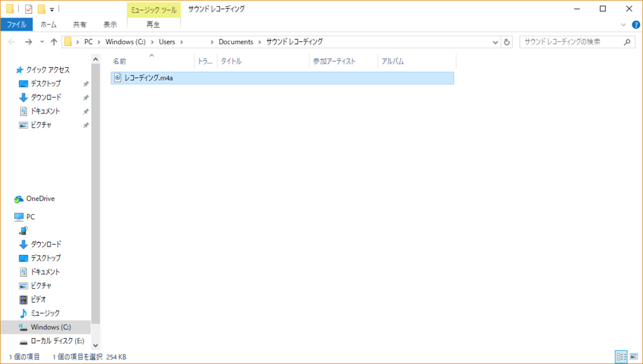
Task: Click the New folder quick access icon
Action: (x=41, y=9)
